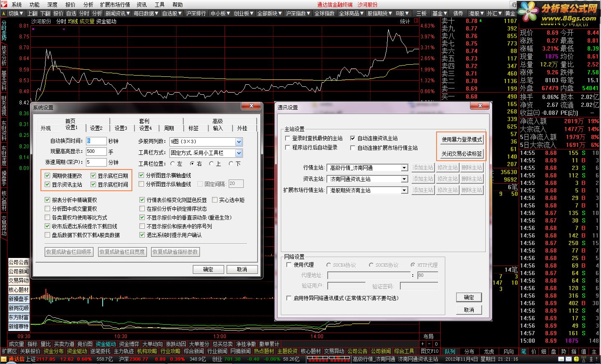Image resolution: width=601 pixels, height=364 pixels.
Task: Switch to 外挂 tab in 系统设置
Action: click(242, 128)
